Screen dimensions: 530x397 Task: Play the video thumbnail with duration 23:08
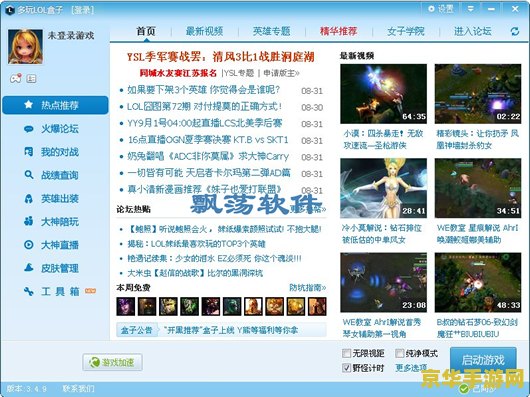point(383,282)
